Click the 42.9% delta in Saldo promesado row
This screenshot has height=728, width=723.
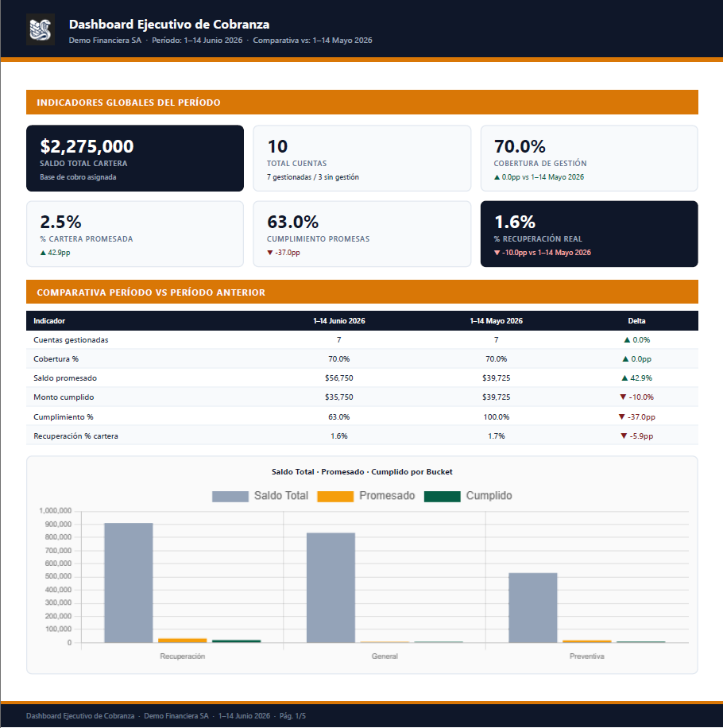click(x=636, y=378)
